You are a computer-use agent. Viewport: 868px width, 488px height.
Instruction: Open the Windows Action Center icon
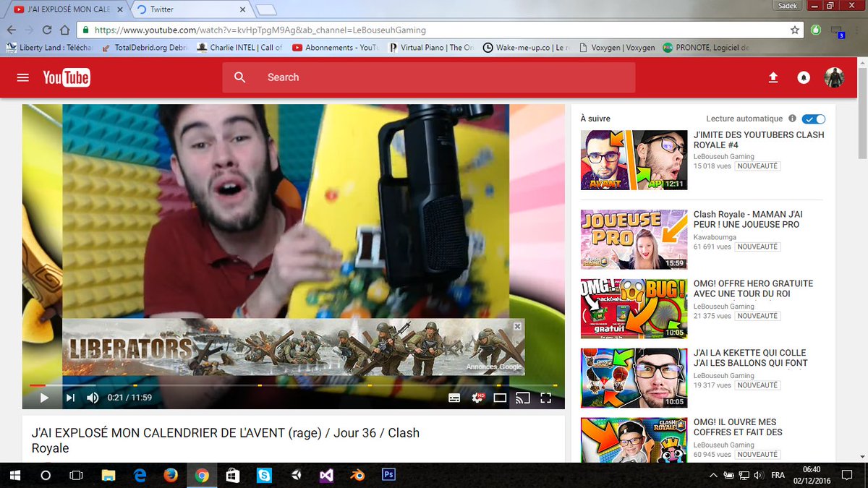847,475
